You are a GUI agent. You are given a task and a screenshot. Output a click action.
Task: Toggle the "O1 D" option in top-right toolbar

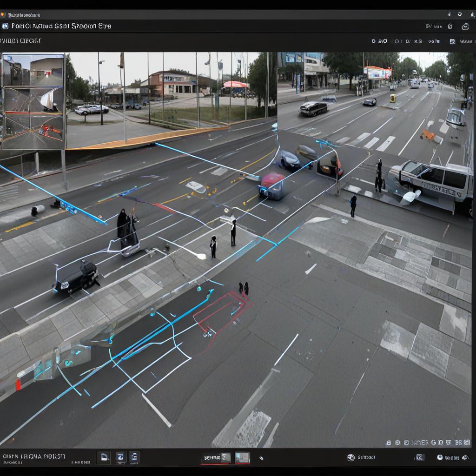pyautogui.click(x=402, y=41)
